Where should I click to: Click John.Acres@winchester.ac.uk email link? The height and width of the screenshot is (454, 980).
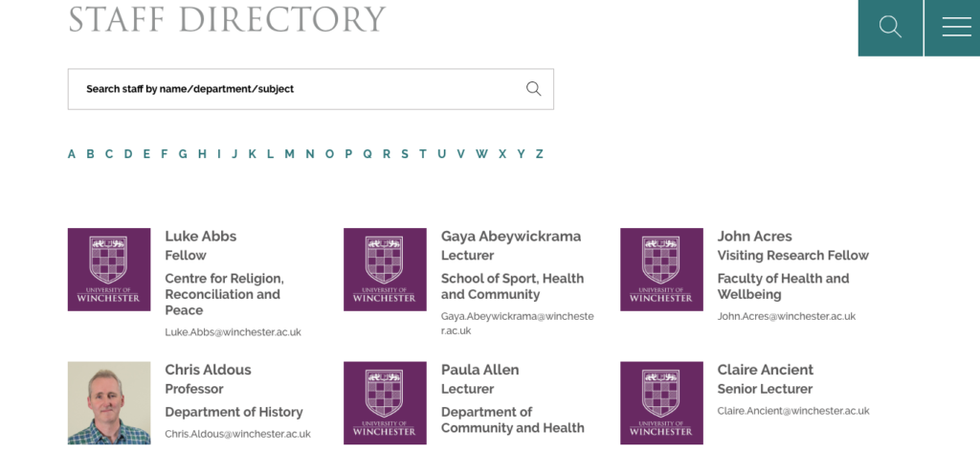tap(786, 316)
